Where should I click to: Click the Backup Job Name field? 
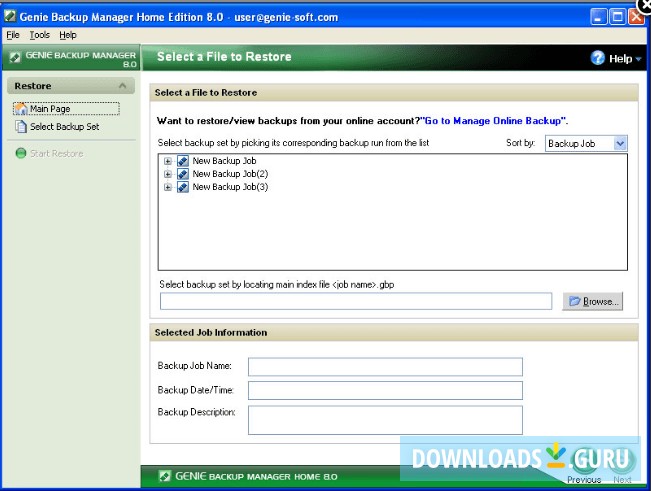coord(385,367)
